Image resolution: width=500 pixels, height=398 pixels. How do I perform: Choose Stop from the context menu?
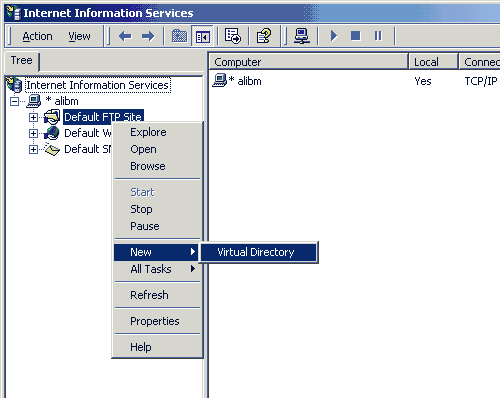(157, 209)
